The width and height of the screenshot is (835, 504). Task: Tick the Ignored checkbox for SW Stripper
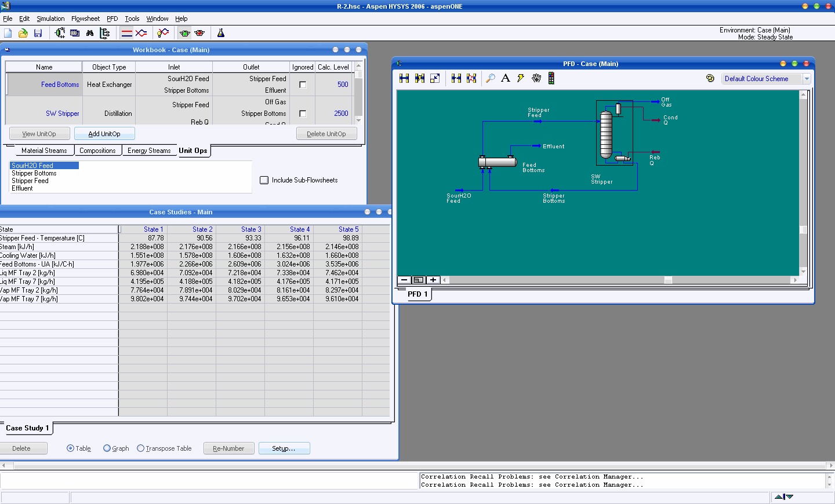(x=303, y=114)
